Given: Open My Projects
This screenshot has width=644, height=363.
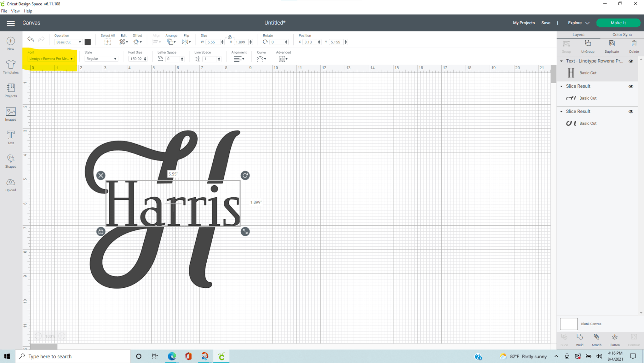Looking at the screenshot, I should pos(523,22).
